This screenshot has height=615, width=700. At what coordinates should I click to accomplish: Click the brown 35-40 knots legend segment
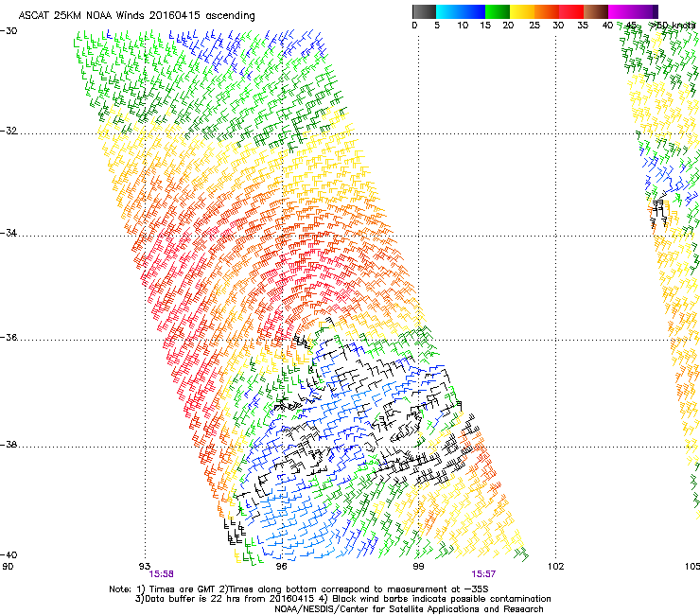(x=596, y=11)
